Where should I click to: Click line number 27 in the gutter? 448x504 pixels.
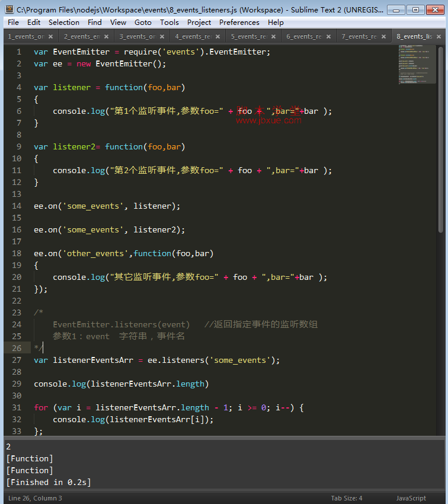(x=17, y=360)
